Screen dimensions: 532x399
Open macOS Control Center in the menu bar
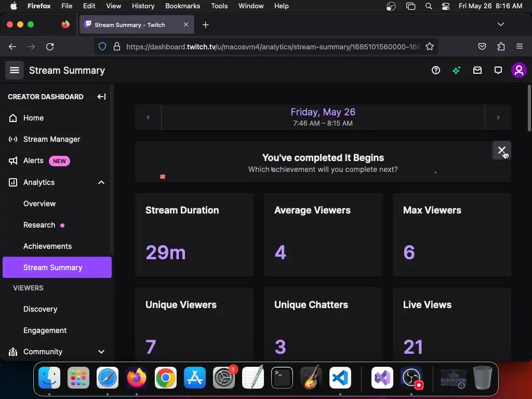click(x=445, y=6)
